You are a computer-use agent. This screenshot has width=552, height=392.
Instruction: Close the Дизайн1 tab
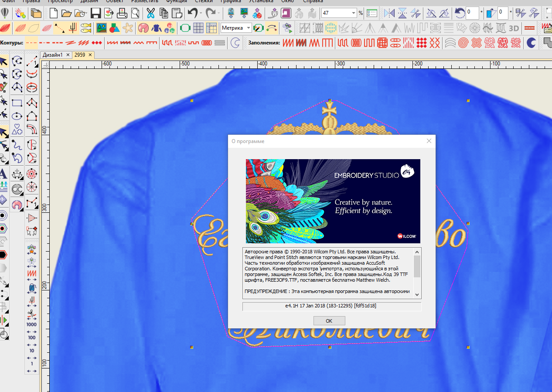coord(68,55)
